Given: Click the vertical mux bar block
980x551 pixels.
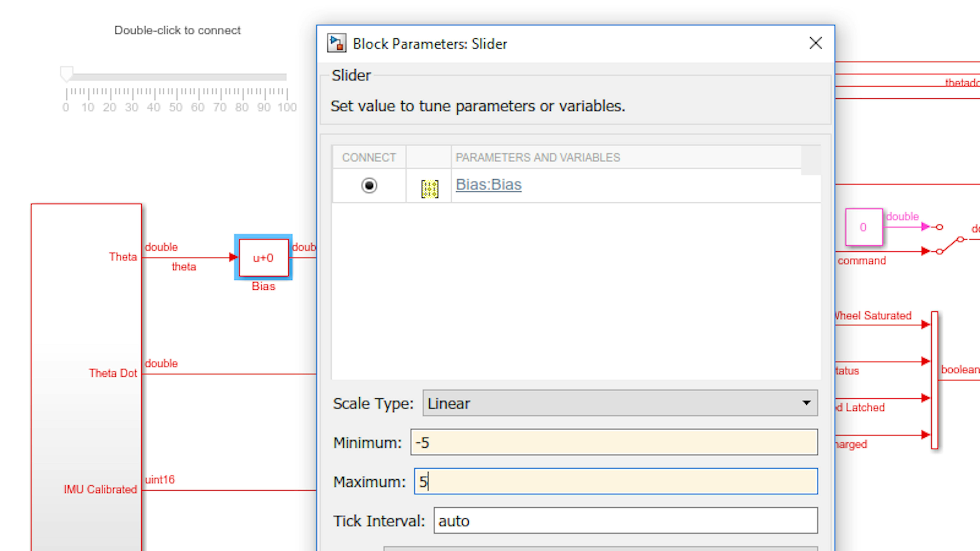Looking at the screenshot, I should tap(935, 380).
